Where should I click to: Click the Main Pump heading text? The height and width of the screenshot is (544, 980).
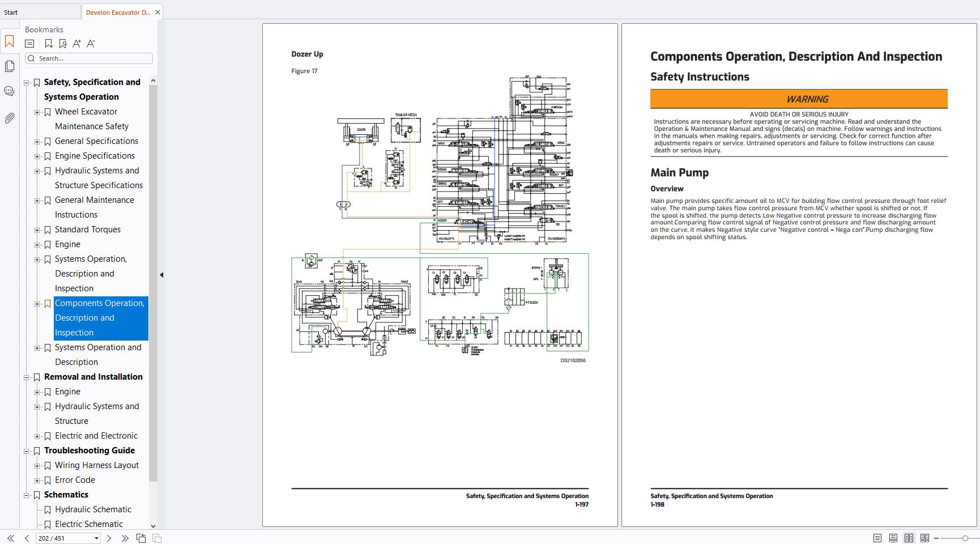tap(679, 173)
